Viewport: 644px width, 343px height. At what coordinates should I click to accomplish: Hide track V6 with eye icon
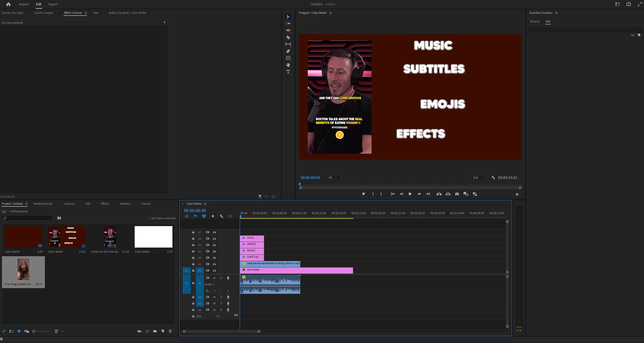214,239
